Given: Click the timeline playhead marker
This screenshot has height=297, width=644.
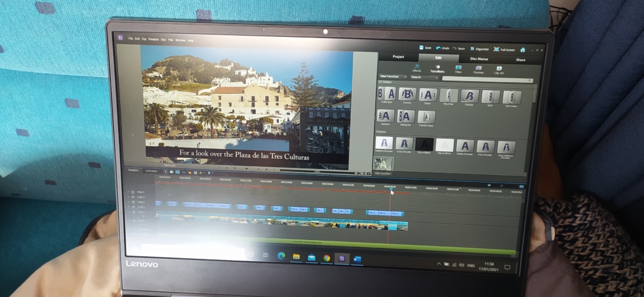Looking at the screenshot, I should (x=391, y=188).
